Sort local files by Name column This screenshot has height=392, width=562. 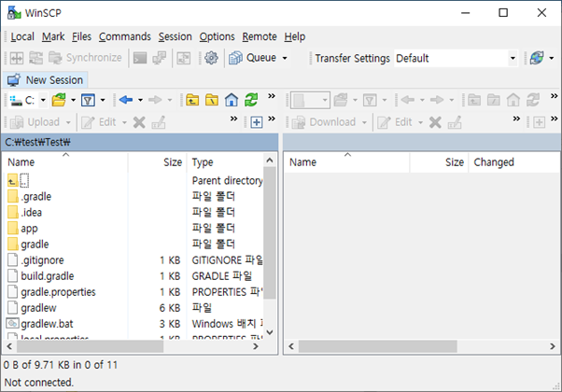tap(65, 162)
